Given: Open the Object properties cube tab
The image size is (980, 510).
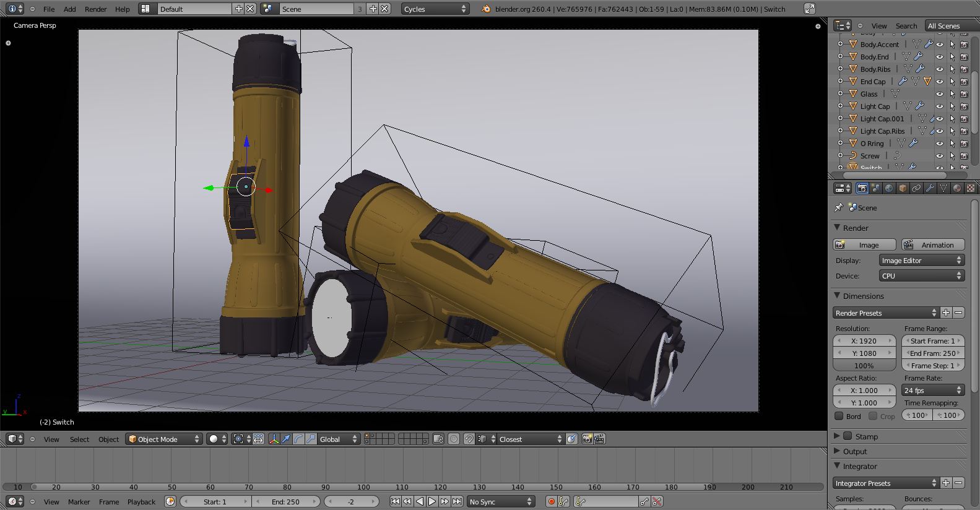Looking at the screenshot, I should tap(903, 188).
